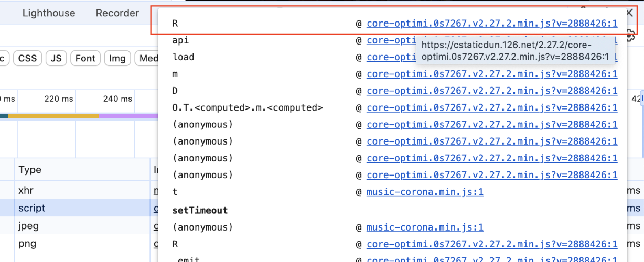Open core-optimi link for topmost R frame
This screenshot has height=262, width=644.
(x=491, y=24)
